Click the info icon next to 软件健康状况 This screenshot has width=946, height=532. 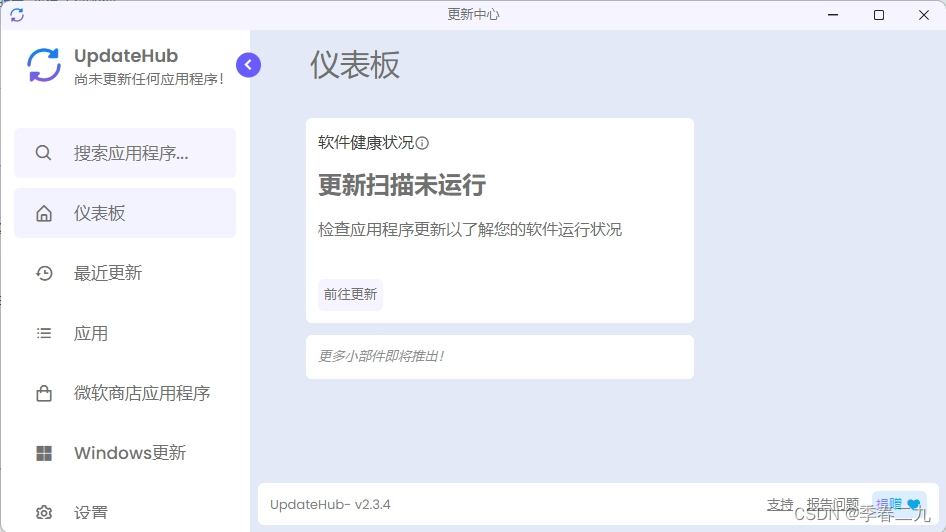click(x=422, y=143)
